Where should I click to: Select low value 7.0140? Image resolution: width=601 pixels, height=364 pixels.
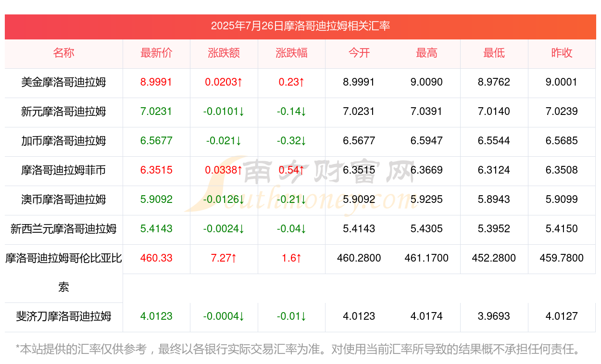click(x=494, y=112)
